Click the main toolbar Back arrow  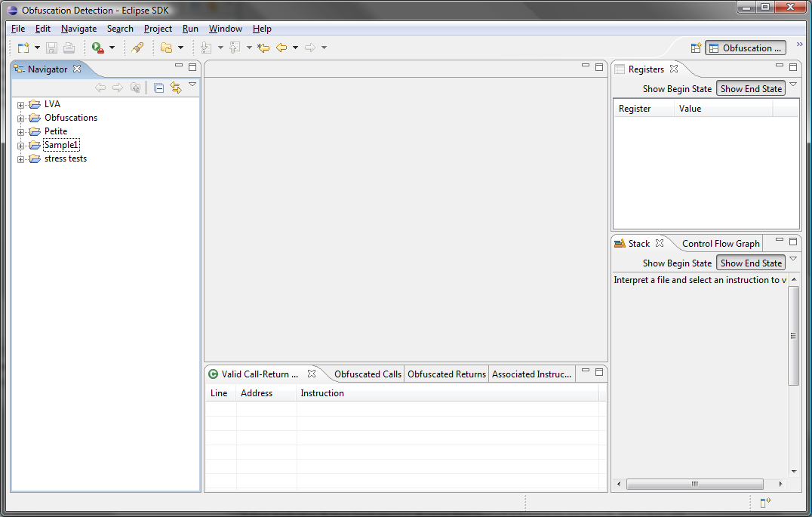pyautogui.click(x=281, y=48)
